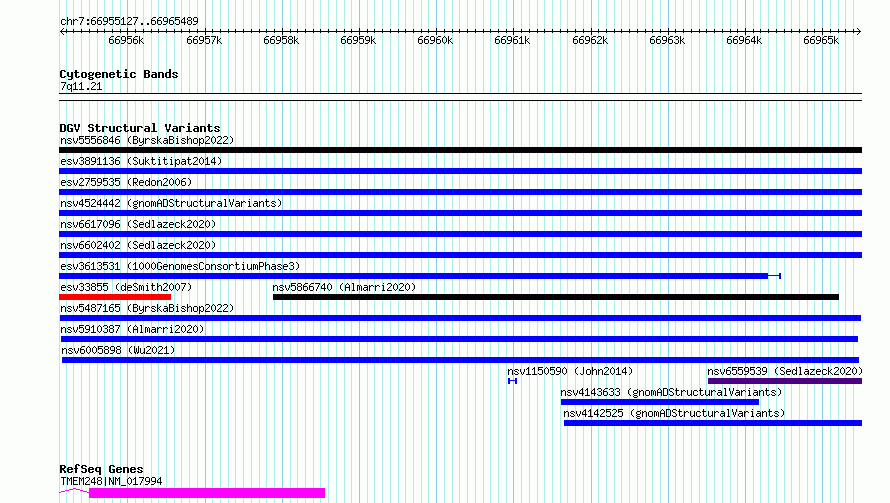Click the 66957k ruler tick label
Image resolution: width=890 pixels, height=503 pixels.
coord(204,40)
